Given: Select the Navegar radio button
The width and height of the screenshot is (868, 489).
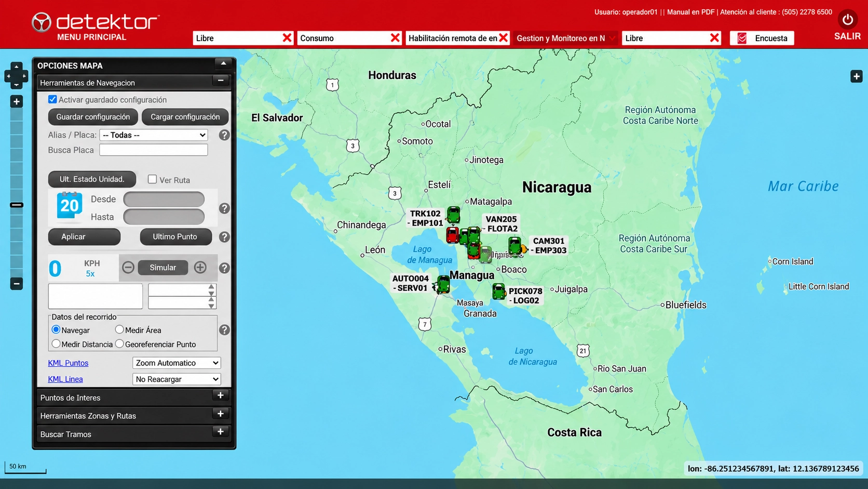Looking at the screenshot, I should (56, 329).
